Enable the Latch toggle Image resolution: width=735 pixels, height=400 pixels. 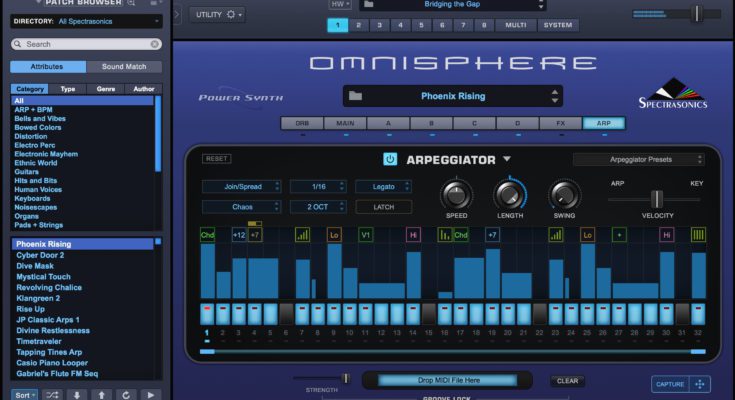tap(383, 207)
